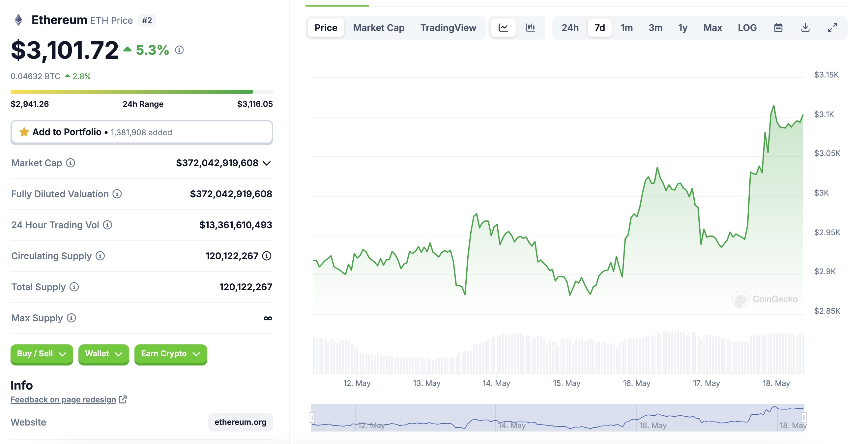Open the Buy / Sell dropdown
This screenshot has height=444, width=868.
point(42,354)
